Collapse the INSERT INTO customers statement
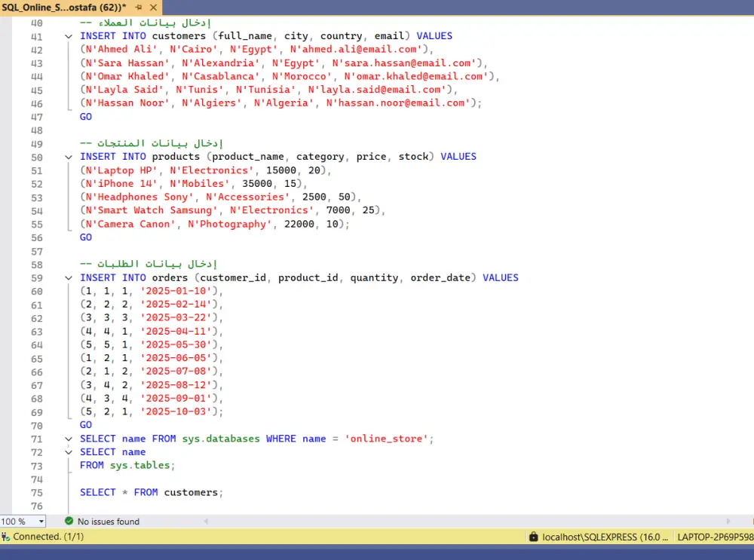Viewport: 754px width, 560px height. [69, 35]
